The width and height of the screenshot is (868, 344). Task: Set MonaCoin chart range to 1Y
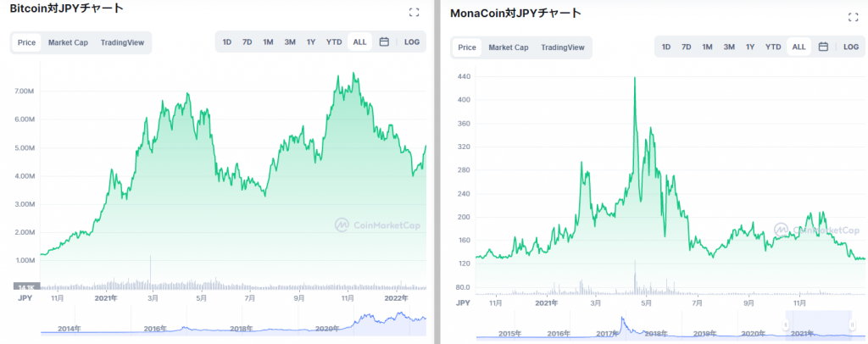coord(750,47)
